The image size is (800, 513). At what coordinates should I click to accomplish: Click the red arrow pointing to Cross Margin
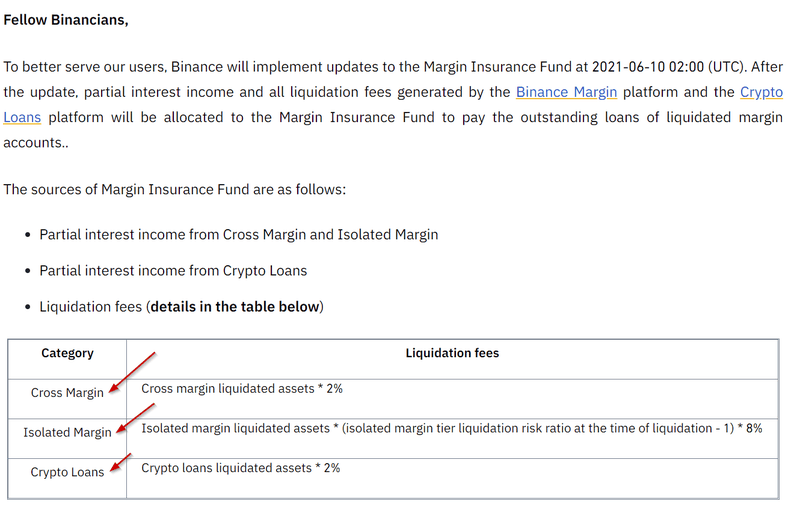coord(133,370)
